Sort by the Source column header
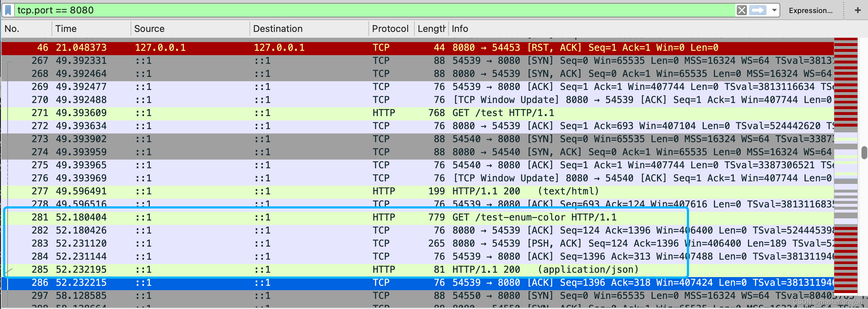The height and width of the screenshot is (309, 868). pos(190,29)
